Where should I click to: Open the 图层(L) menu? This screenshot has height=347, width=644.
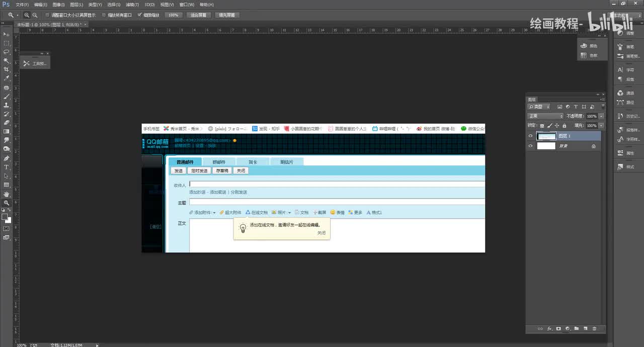point(76,5)
